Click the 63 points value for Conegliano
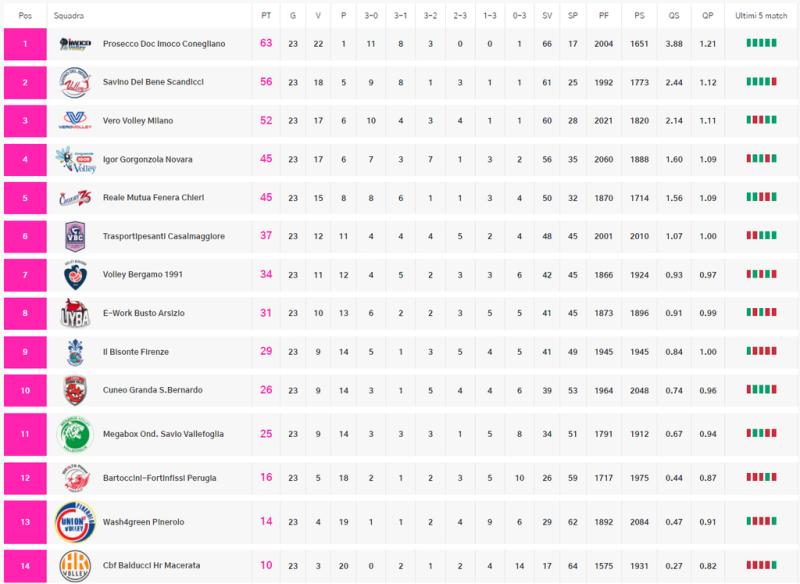The image size is (800, 584). click(266, 43)
